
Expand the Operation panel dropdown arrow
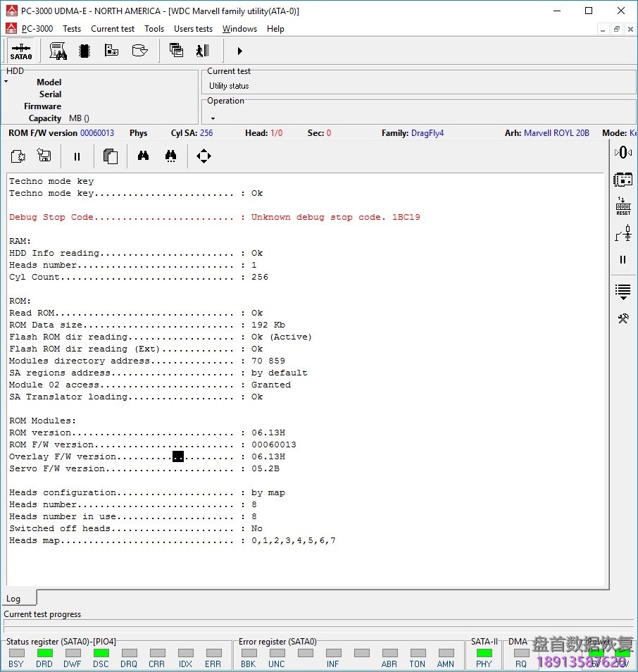[x=213, y=118]
